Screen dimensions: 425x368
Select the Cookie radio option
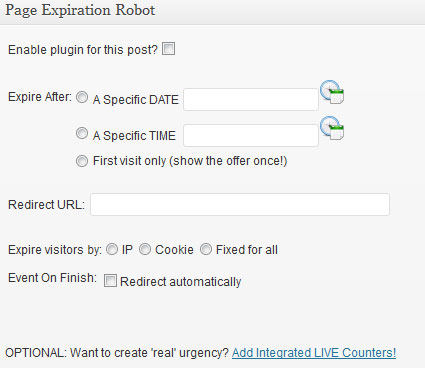145,249
